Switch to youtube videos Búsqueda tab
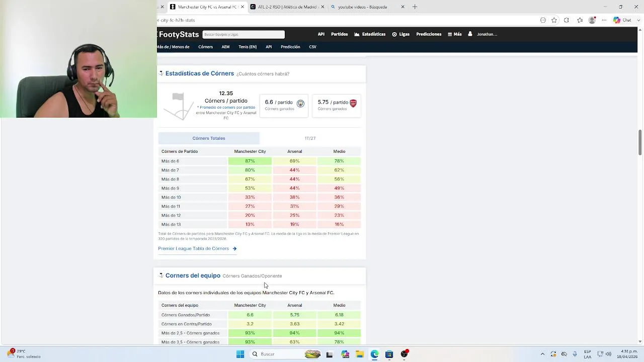The image size is (644, 362). pyautogui.click(x=367, y=7)
